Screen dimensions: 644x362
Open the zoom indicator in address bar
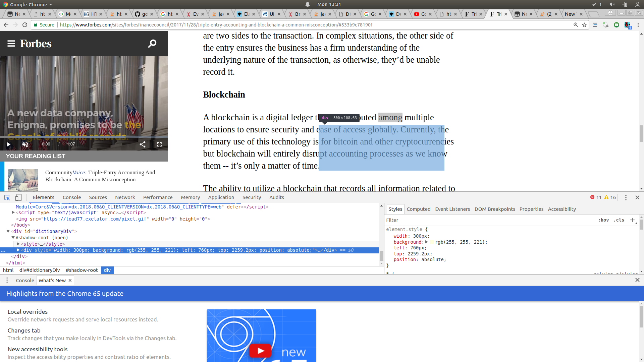[x=576, y=25]
